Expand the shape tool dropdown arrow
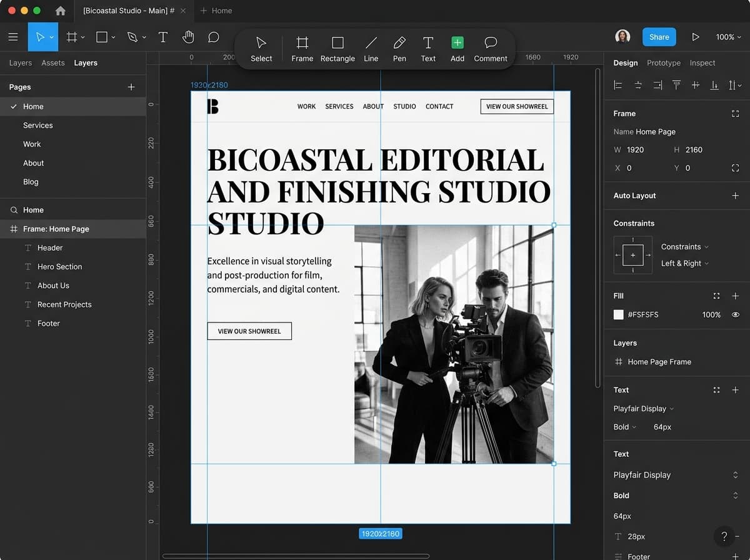The width and height of the screenshot is (750, 560). click(113, 37)
